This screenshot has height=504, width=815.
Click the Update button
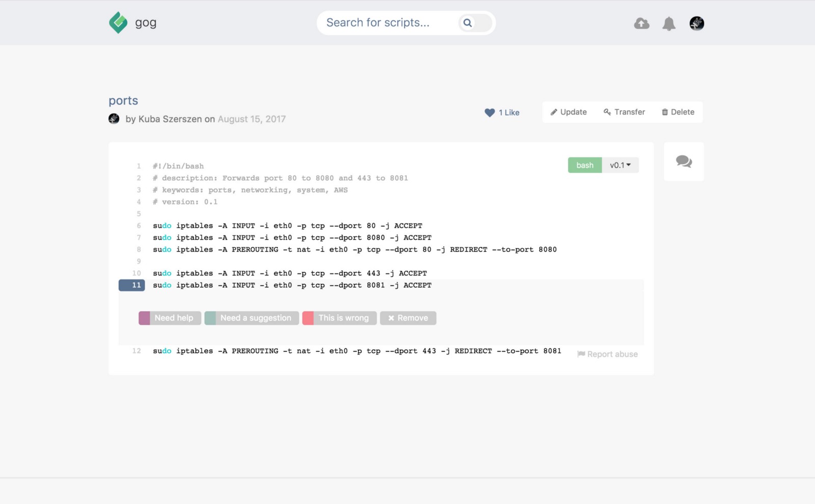coord(568,112)
